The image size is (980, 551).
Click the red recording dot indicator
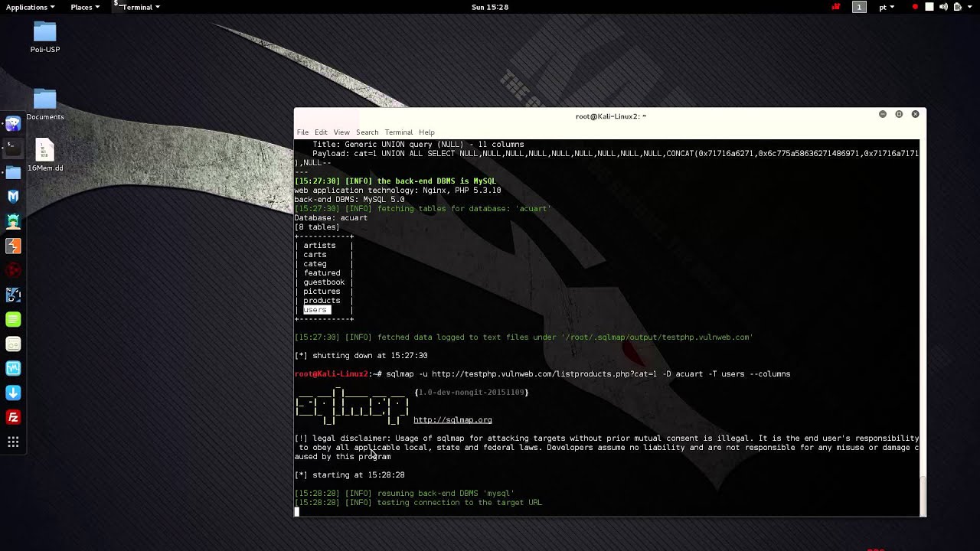(915, 7)
